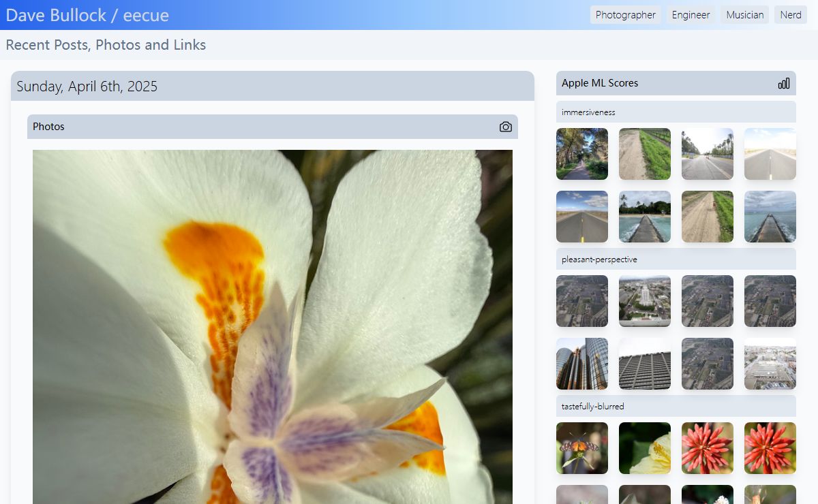Image resolution: width=818 pixels, height=504 pixels.
Task: Open the pier thumbnail with palm trees
Action: pos(645,217)
